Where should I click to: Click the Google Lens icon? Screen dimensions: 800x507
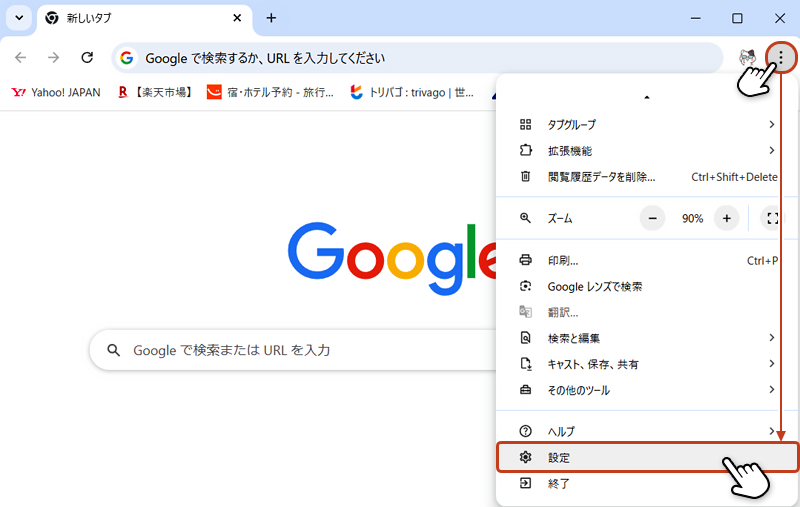[526, 286]
